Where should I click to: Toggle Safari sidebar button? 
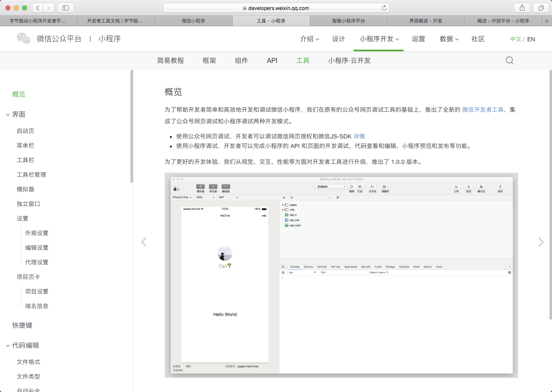point(65,8)
